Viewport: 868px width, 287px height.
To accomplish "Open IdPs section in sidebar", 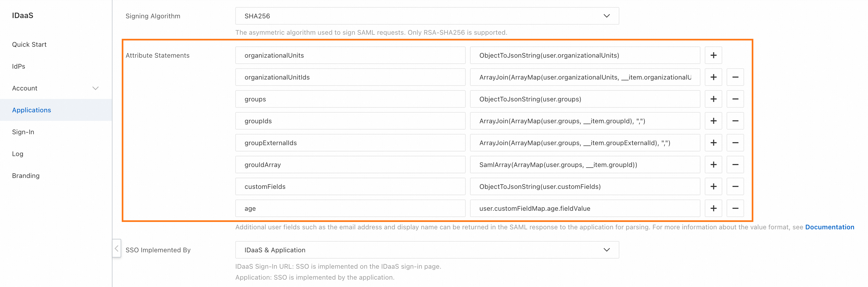I will point(19,66).
